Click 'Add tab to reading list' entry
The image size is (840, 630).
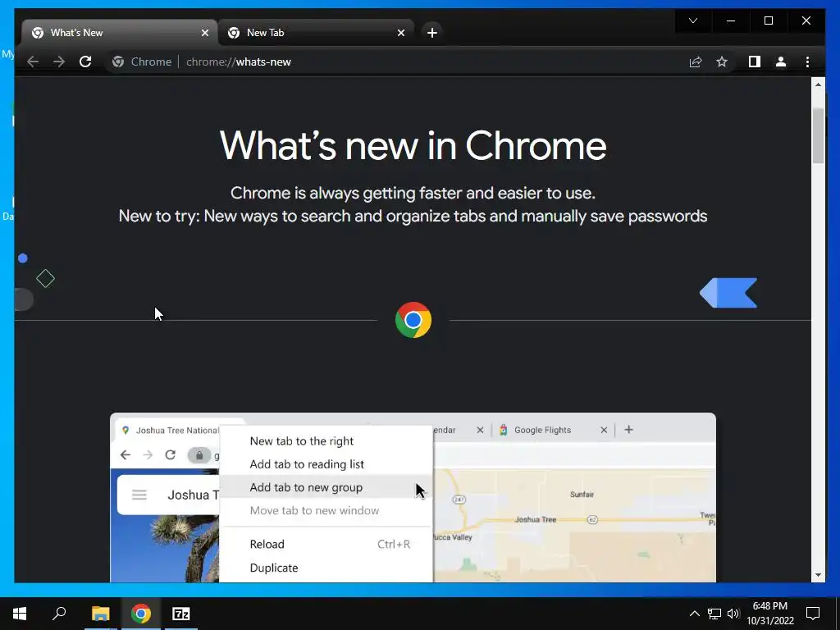point(307,464)
